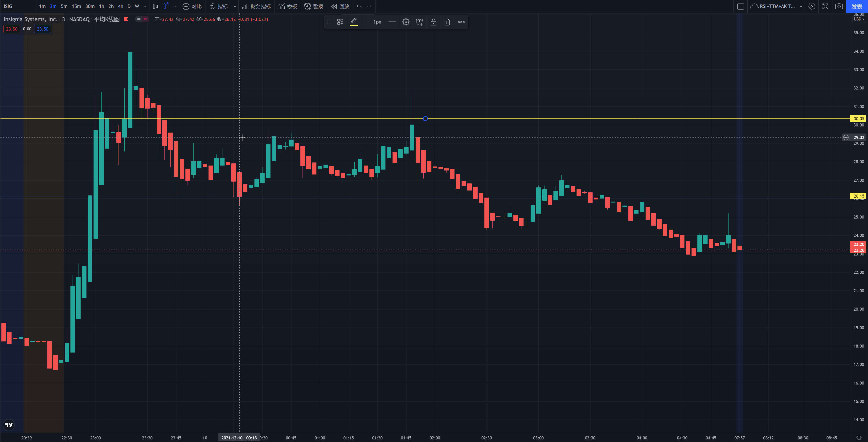Click the 平均K线图 chart type label

106,19
